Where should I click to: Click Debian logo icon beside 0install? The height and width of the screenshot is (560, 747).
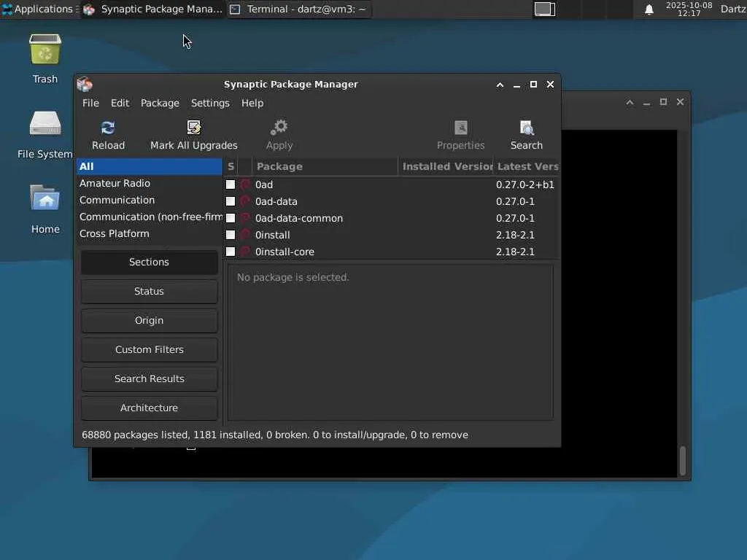click(245, 235)
